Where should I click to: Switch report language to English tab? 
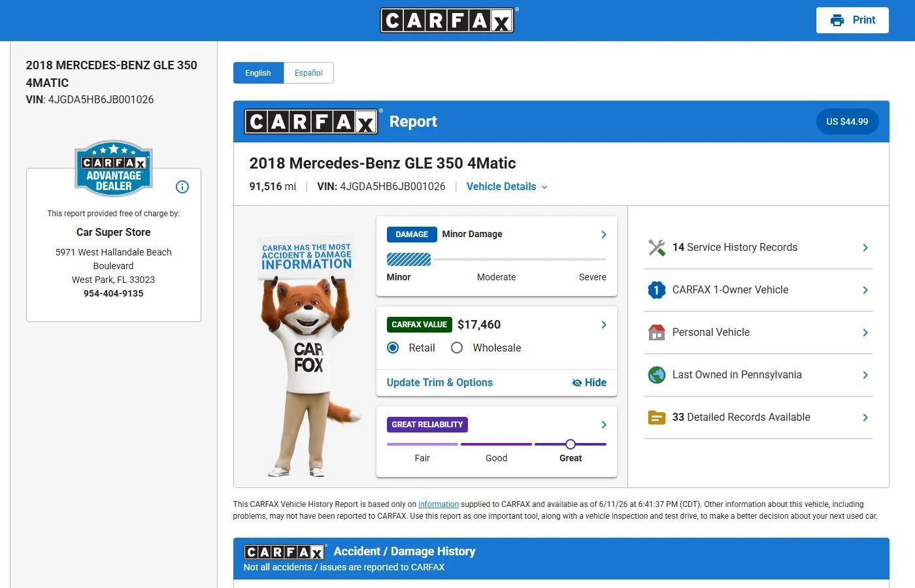point(258,73)
